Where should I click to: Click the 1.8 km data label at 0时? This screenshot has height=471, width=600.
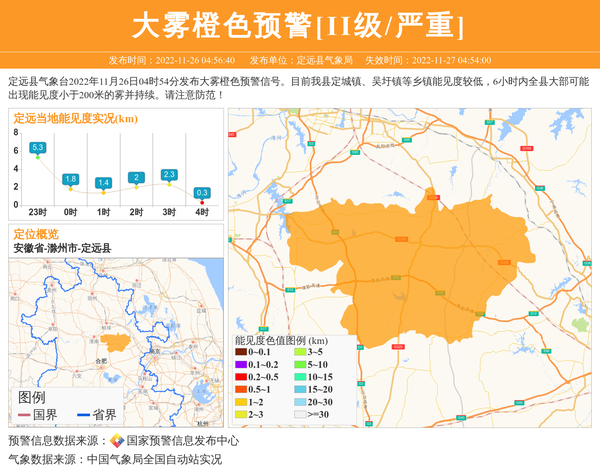tap(70, 179)
